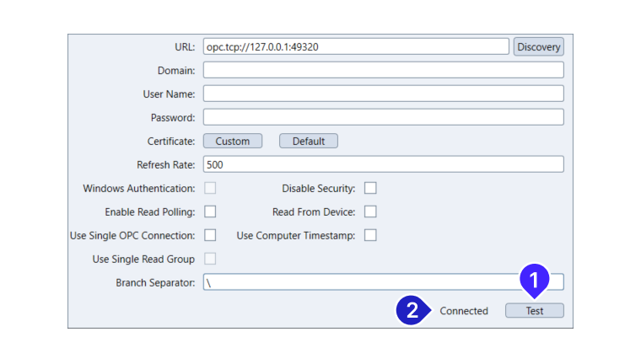
Task: Click the URL input field
Action: point(356,46)
